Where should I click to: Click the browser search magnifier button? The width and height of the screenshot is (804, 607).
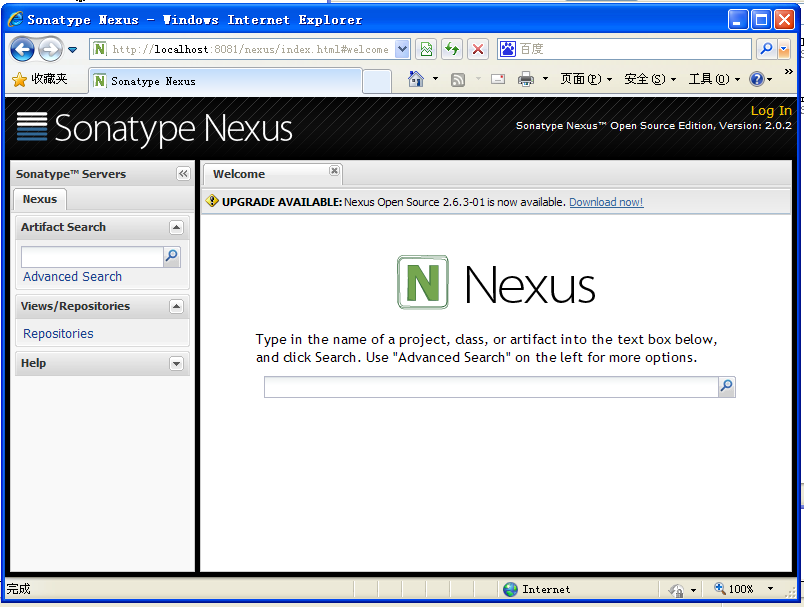766,49
